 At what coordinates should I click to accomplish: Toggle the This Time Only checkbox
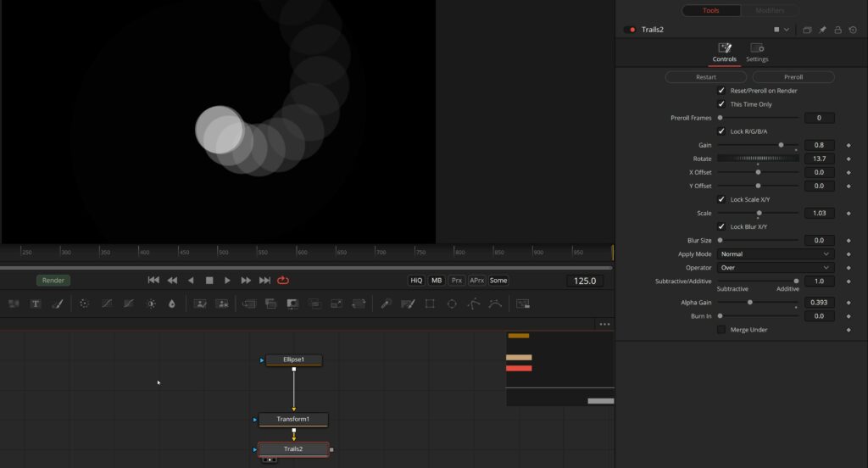point(721,104)
